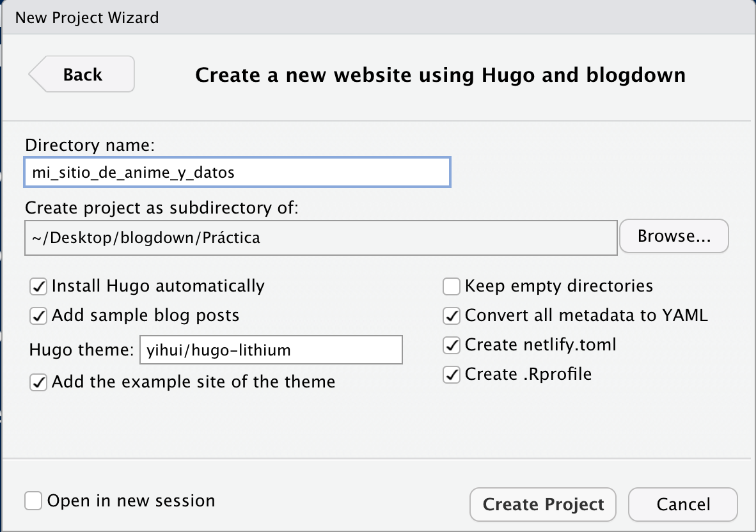Dismiss the wizard with Cancel

click(x=683, y=505)
